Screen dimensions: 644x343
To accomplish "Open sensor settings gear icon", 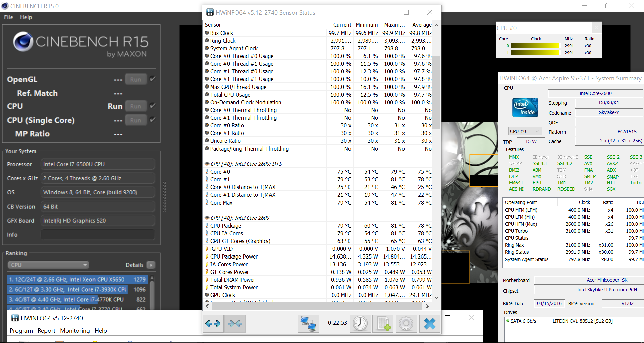I will click(406, 324).
